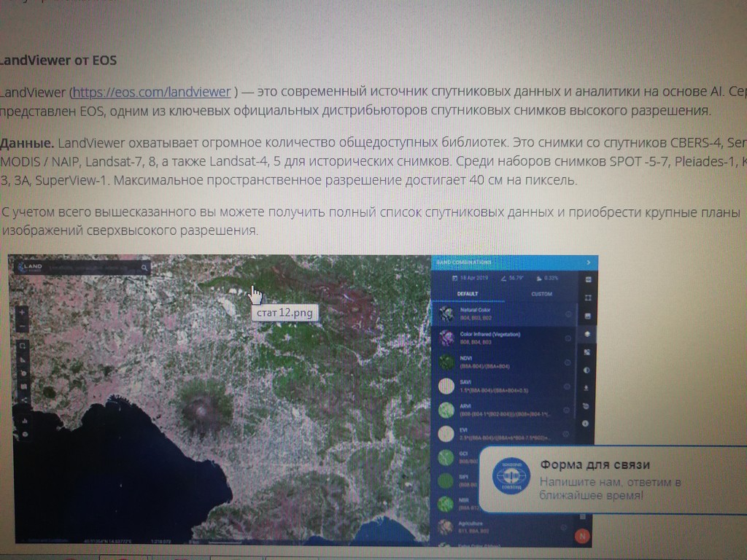Open the 18 Apr 2019 scene date
The width and height of the screenshot is (747, 560).
coord(471,278)
